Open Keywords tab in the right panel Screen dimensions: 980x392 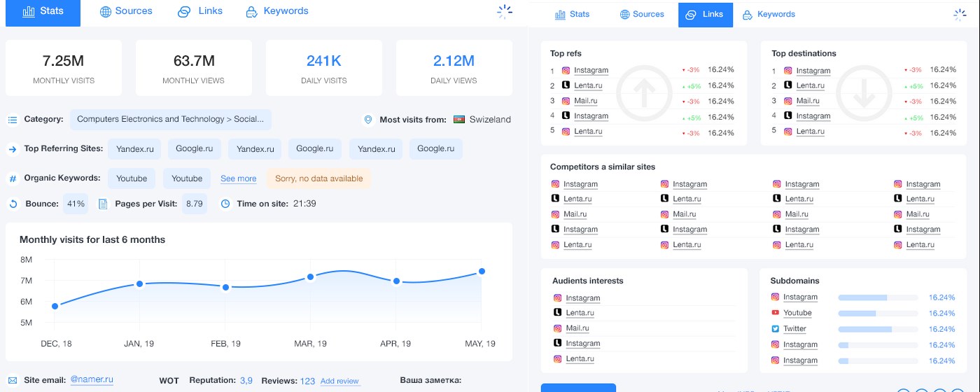[x=769, y=14]
